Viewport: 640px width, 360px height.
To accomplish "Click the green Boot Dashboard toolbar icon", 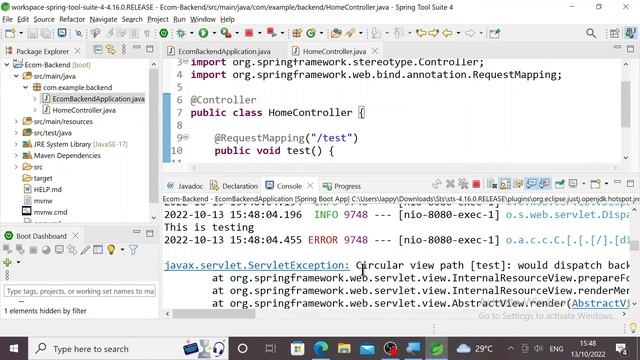I will click(164, 33).
